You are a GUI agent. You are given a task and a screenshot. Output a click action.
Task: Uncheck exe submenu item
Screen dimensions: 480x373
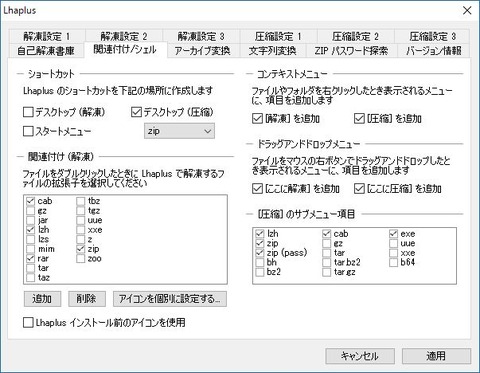coord(394,234)
